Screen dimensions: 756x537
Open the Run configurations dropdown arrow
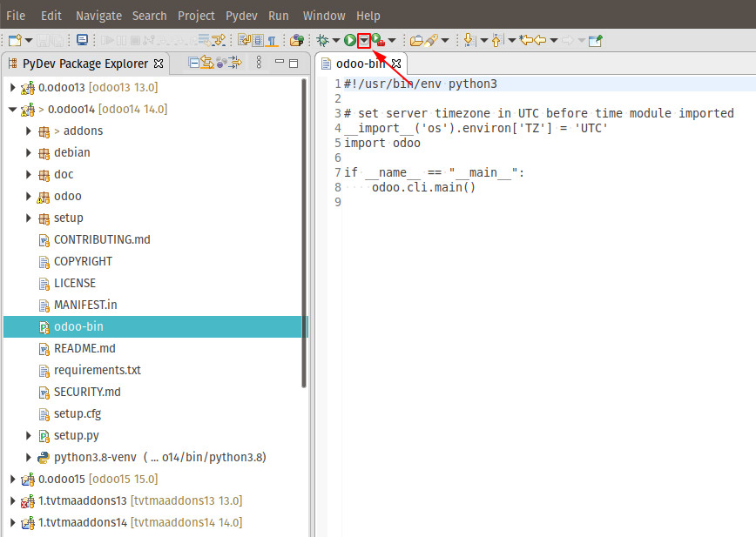tap(364, 40)
